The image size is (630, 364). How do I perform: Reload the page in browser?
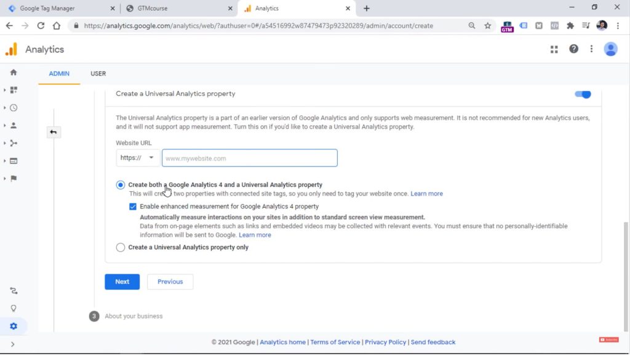pyautogui.click(x=41, y=26)
